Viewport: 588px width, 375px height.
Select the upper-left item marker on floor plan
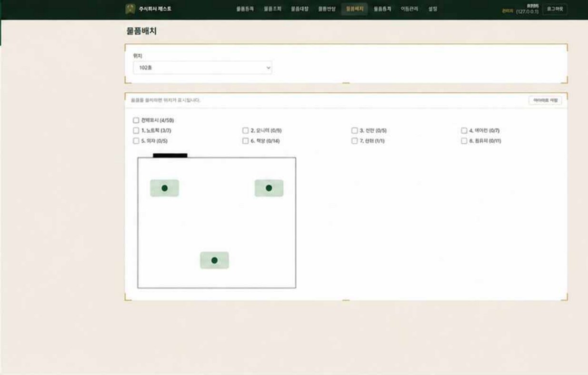click(x=164, y=188)
